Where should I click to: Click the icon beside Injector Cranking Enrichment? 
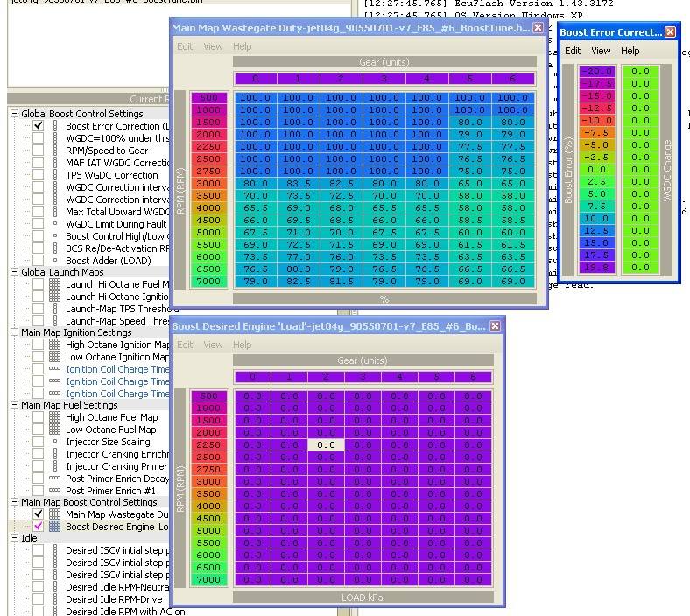pos(54,454)
